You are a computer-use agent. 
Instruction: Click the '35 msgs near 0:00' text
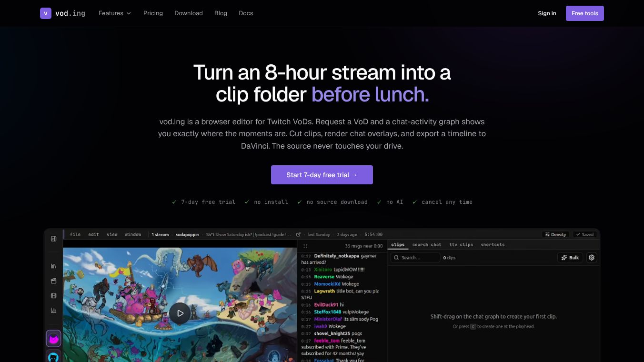click(x=364, y=246)
